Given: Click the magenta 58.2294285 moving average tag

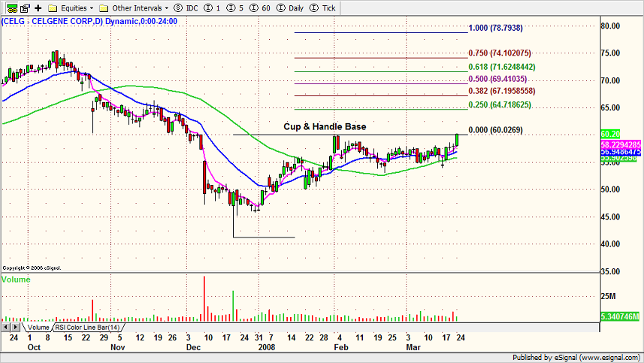Looking at the screenshot, I should pyautogui.click(x=621, y=144).
